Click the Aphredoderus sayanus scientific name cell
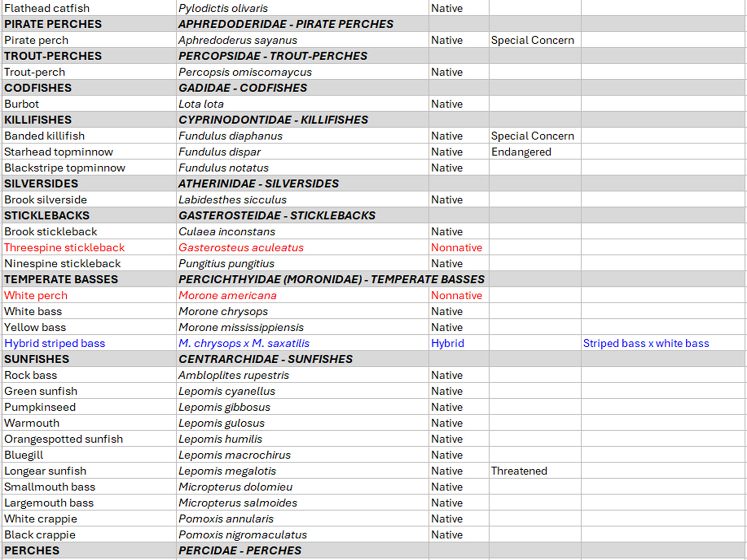Viewport: 747px width, 560px height. pos(238,40)
